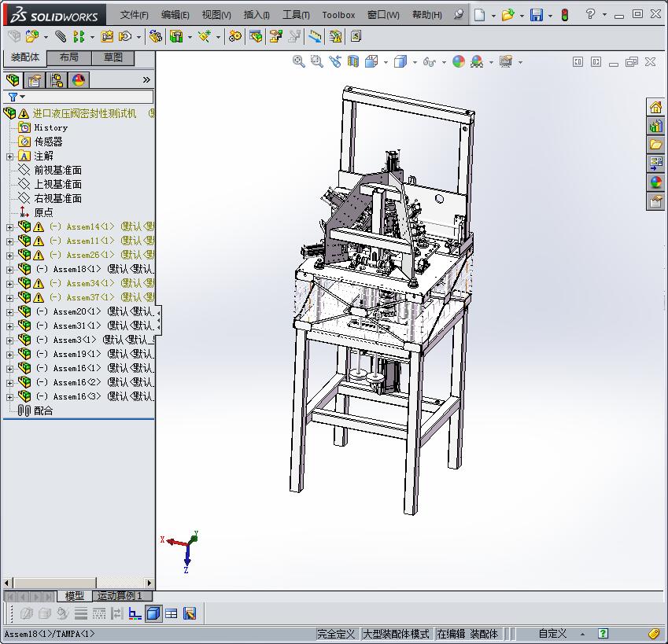Click the Edit Appearance color ball icon
Screen dimensions: 668x644
[x=459, y=61]
